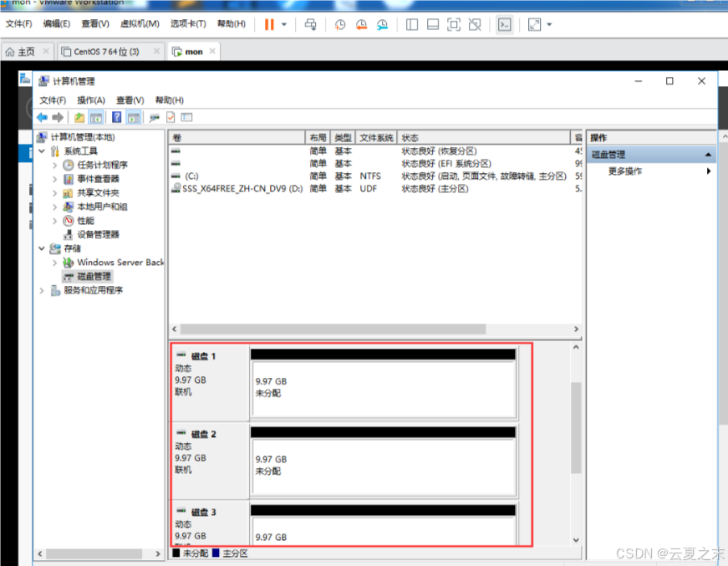
Task: Collapse the 系统工具 tree node
Action: [42, 150]
